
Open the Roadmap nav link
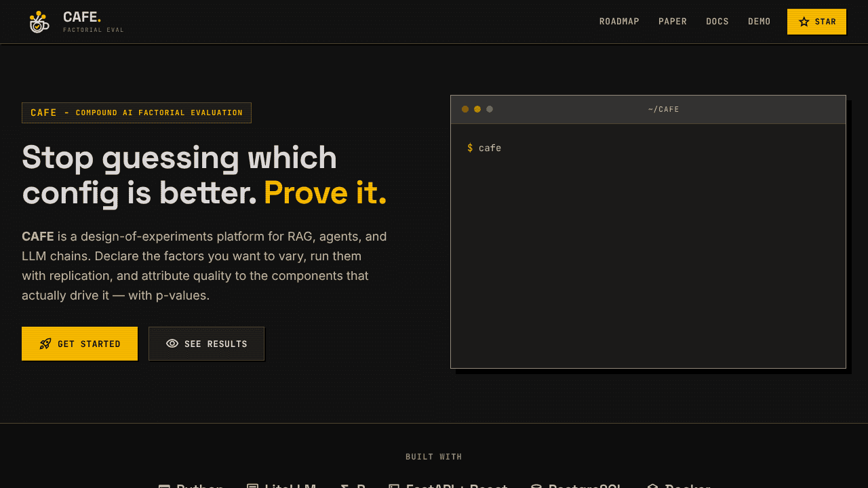(619, 22)
